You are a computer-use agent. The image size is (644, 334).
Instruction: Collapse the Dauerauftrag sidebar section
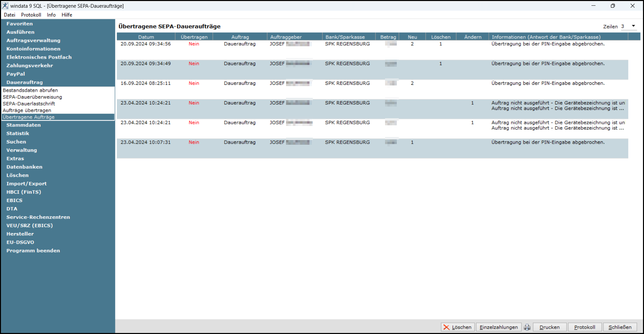(x=24, y=82)
